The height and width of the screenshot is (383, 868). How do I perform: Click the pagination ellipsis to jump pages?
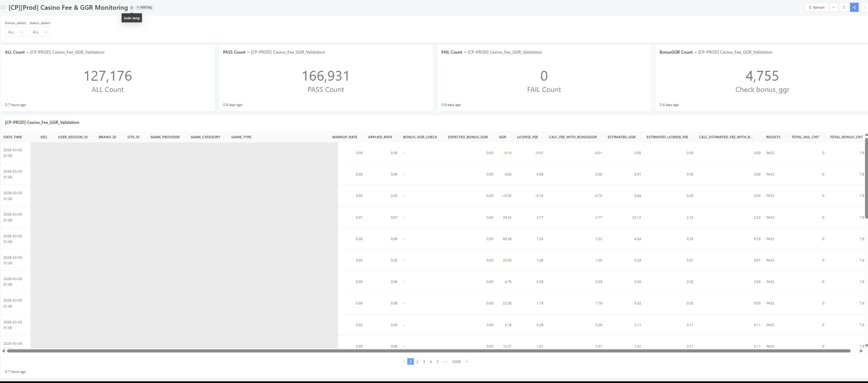[445, 361]
